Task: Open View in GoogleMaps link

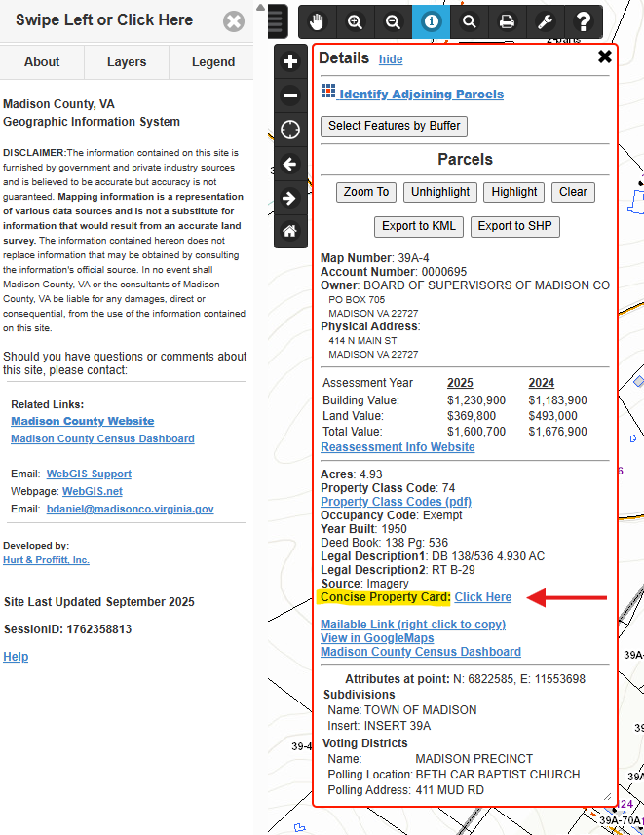Action: tap(377, 638)
